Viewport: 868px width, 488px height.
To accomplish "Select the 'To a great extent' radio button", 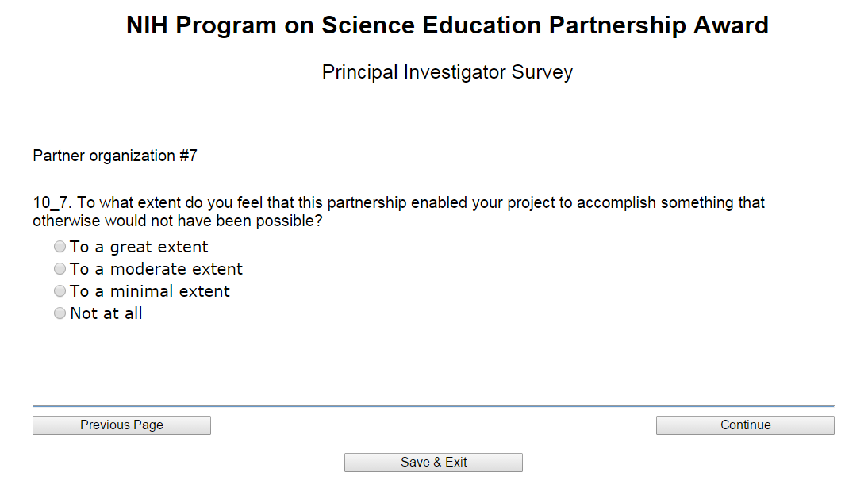I will click(60, 247).
